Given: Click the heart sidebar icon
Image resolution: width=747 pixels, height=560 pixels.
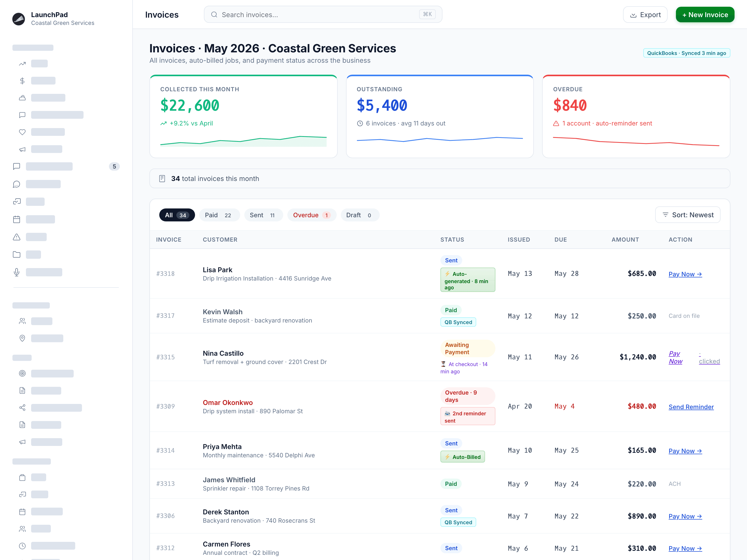Looking at the screenshot, I should point(22,132).
